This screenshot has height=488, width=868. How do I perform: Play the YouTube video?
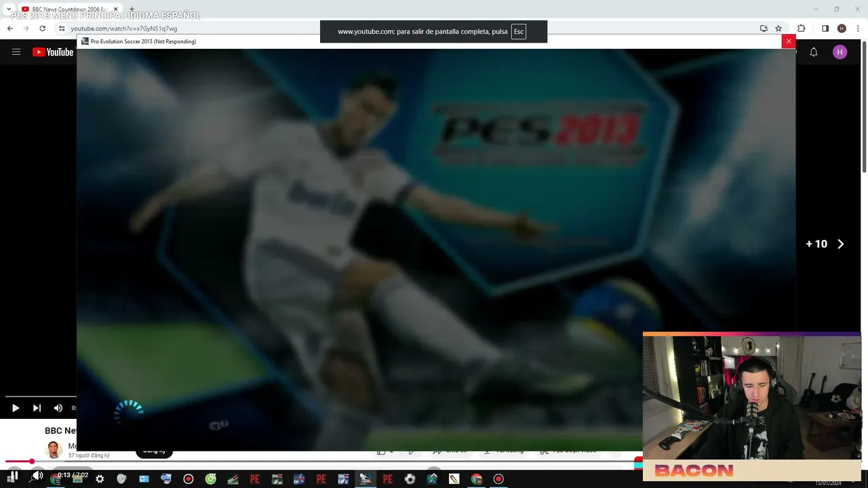(x=16, y=408)
